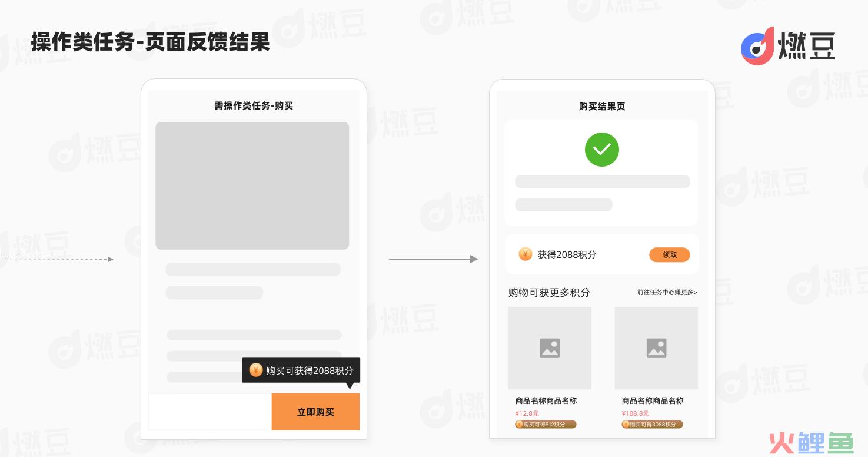Click the 购买可得512积分 badge
The height and width of the screenshot is (457, 868).
point(546,424)
